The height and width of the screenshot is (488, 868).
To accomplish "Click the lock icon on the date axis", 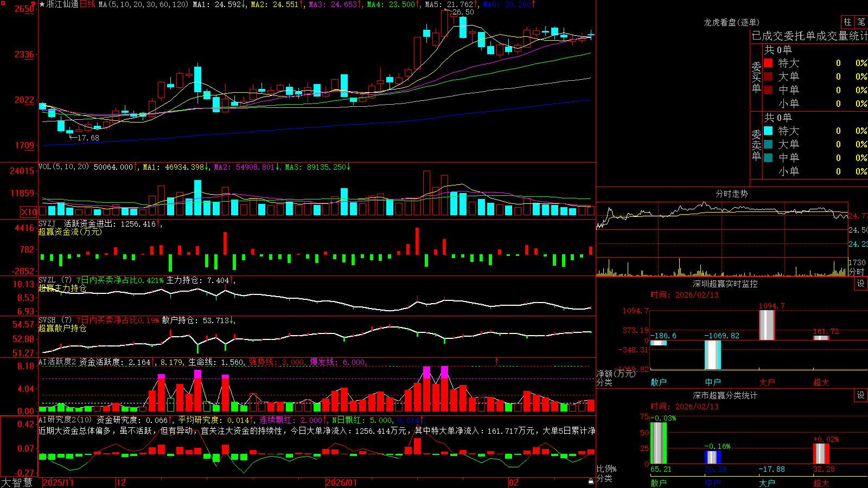I will pyautogui.click(x=591, y=481).
